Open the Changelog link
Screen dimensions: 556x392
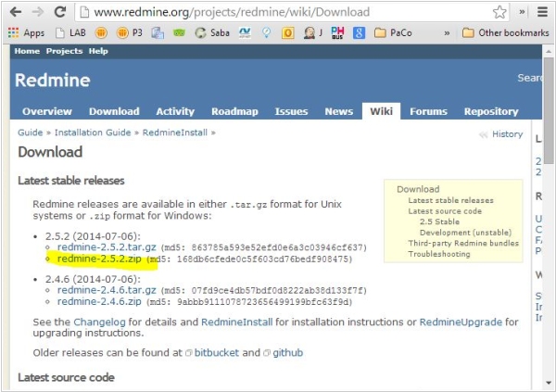coord(100,322)
